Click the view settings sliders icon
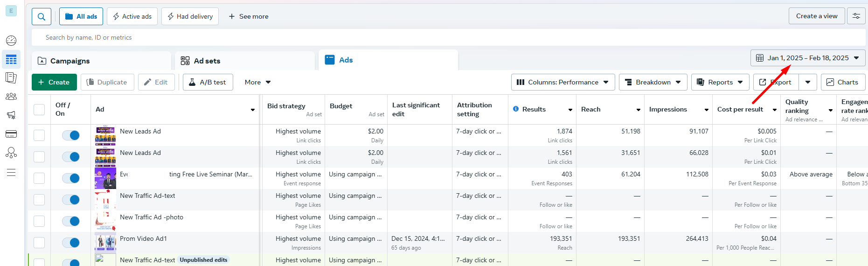Viewport: 868px width, 266px height. (x=856, y=16)
